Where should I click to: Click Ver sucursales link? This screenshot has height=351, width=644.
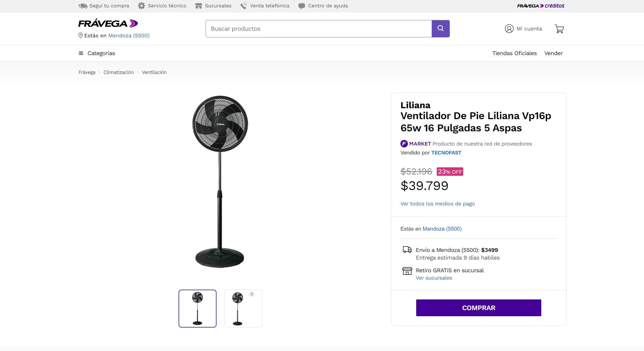(x=434, y=278)
